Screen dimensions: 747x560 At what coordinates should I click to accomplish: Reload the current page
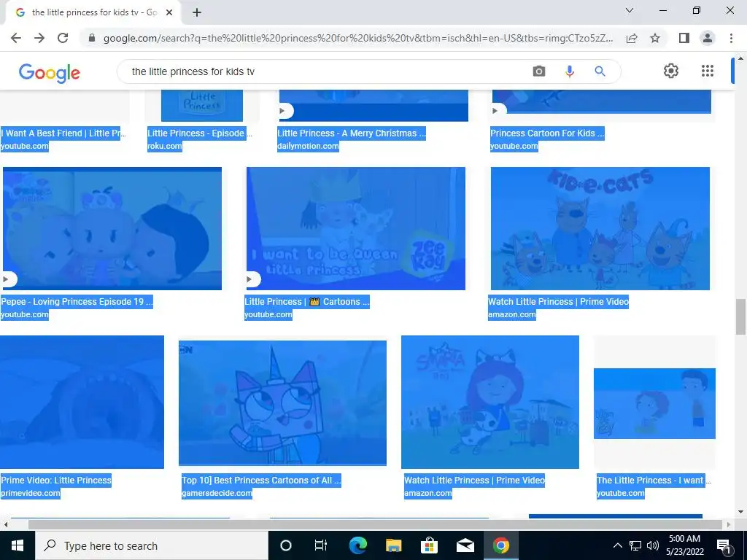[63, 38]
